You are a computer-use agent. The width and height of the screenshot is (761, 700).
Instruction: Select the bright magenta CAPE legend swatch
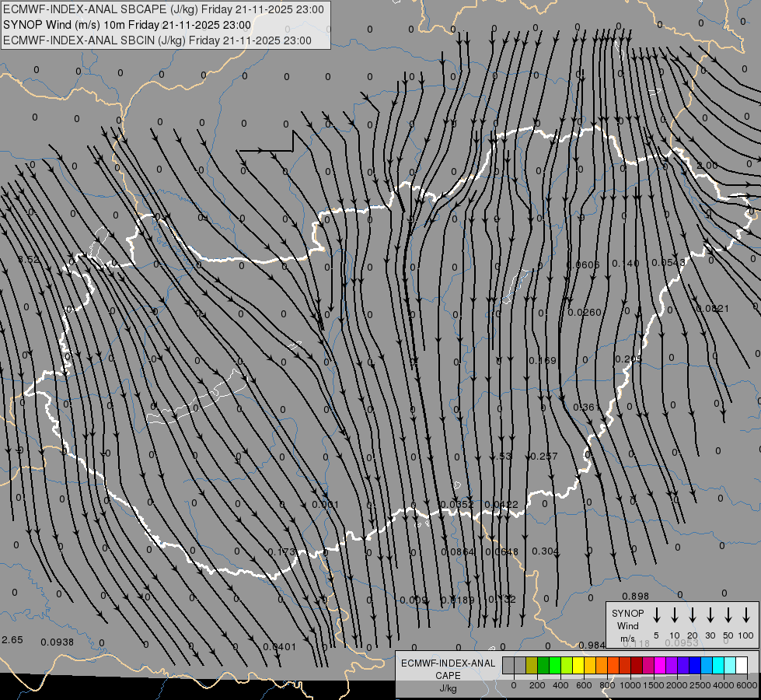click(x=660, y=666)
